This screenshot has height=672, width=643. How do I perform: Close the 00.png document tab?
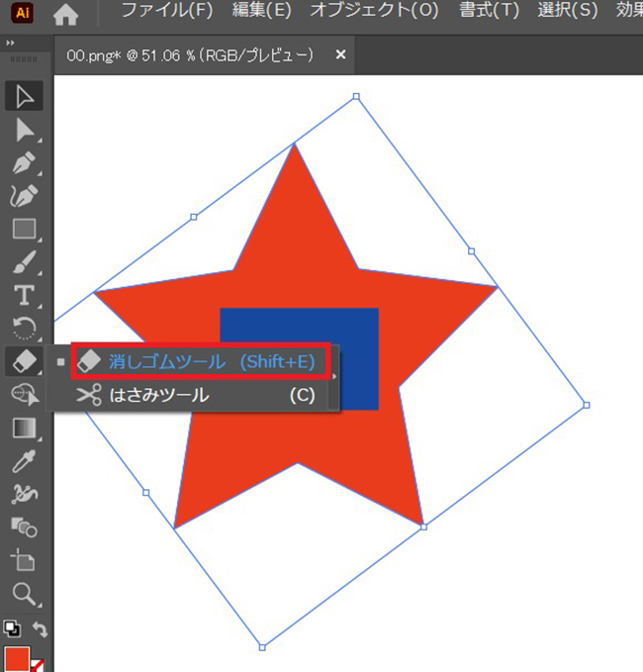(x=340, y=54)
